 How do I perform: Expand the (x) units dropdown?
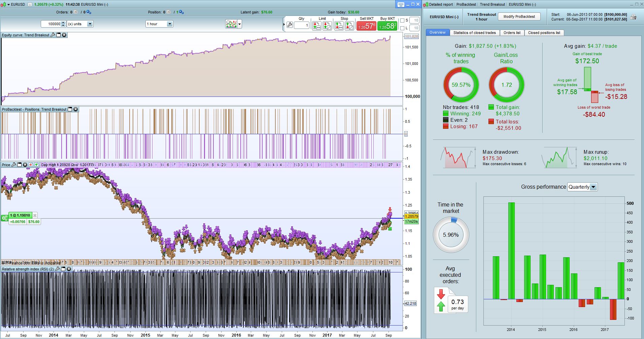(x=90, y=24)
